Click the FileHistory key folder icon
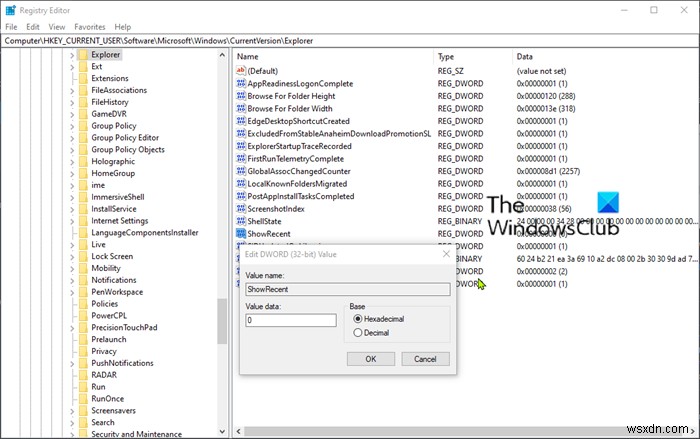 point(83,102)
